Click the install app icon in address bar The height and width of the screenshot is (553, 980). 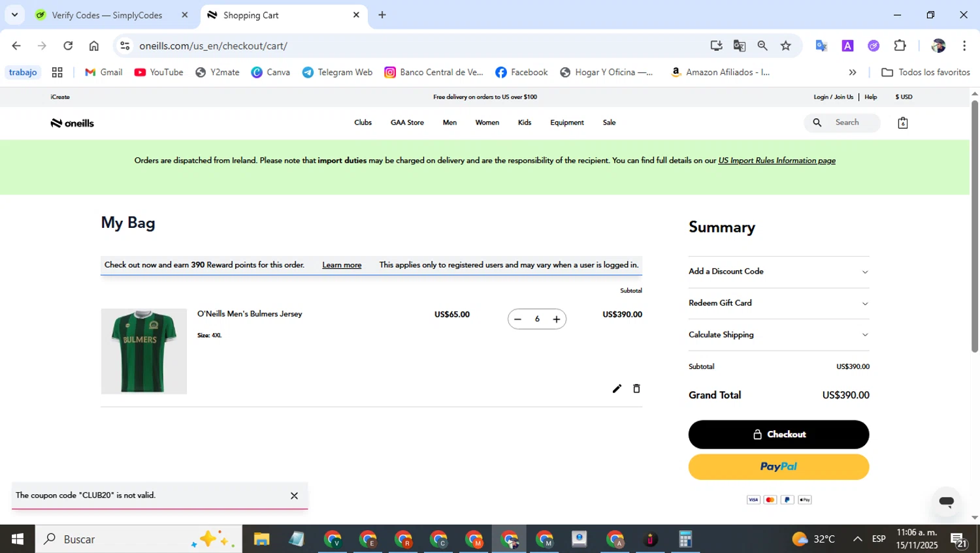(716, 46)
